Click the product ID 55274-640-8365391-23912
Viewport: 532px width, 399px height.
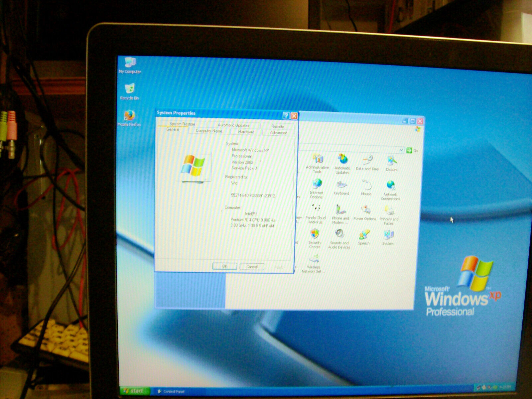[253, 196]
